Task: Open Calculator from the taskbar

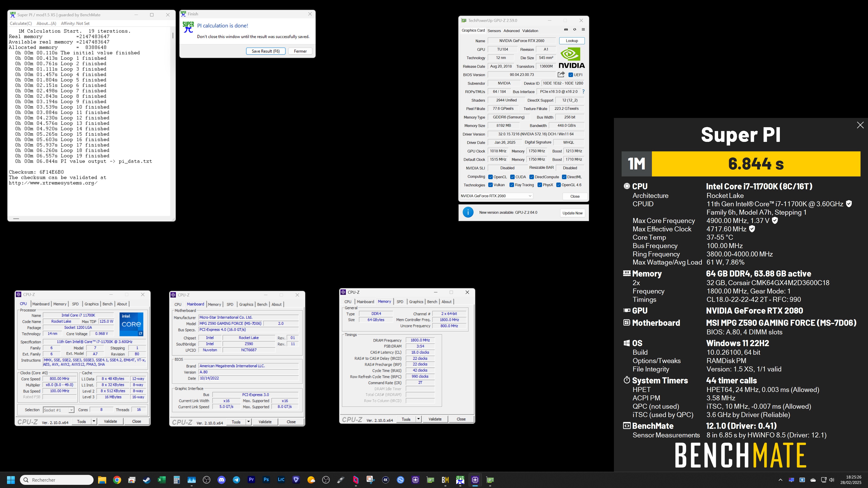Action: pos(177,480)
